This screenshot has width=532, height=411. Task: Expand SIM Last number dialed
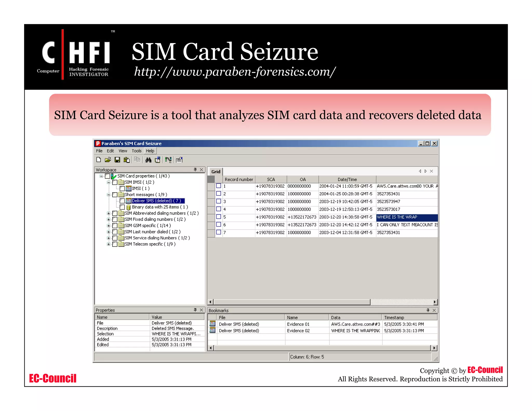coord(109,232)
